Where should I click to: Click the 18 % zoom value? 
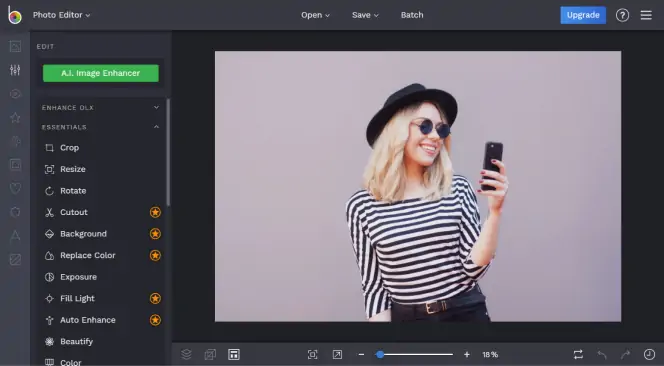(490, 355)
